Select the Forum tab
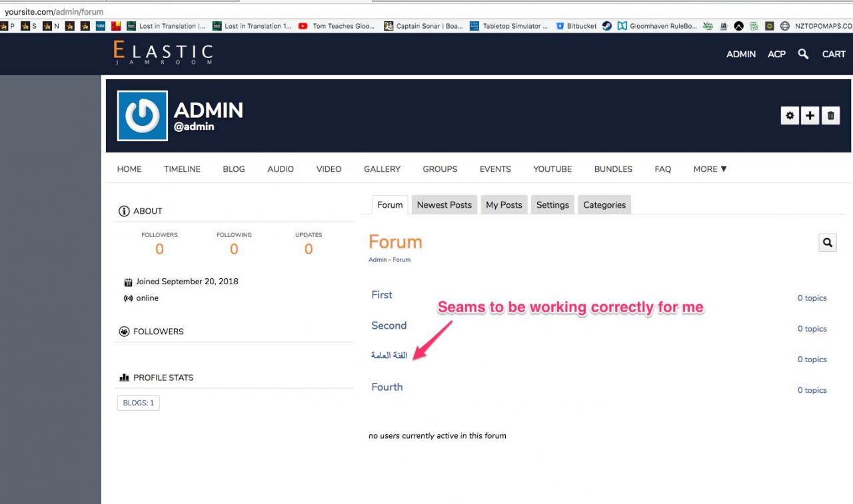 (390, 205)
